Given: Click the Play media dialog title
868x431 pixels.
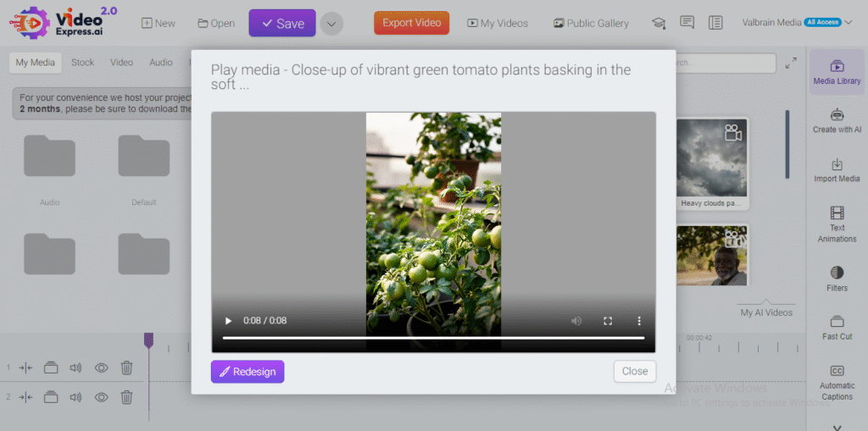Looking at the screenshot, I should tap(420, 77).
